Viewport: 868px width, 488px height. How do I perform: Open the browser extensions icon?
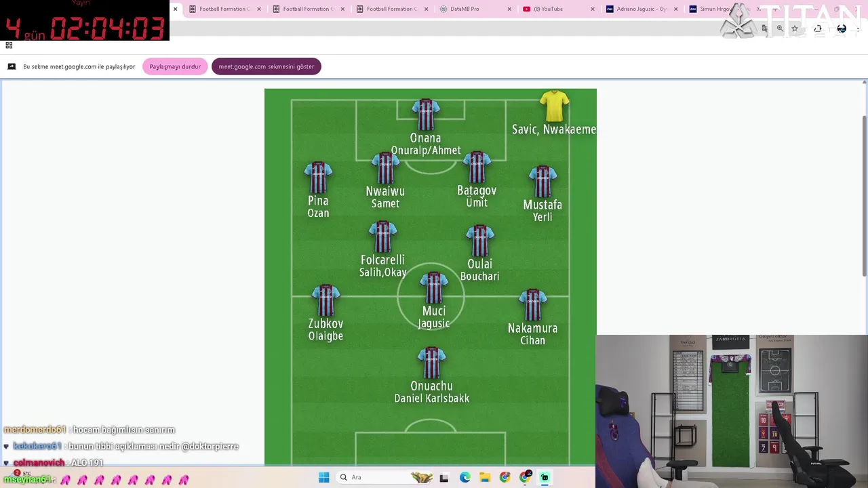818,28
